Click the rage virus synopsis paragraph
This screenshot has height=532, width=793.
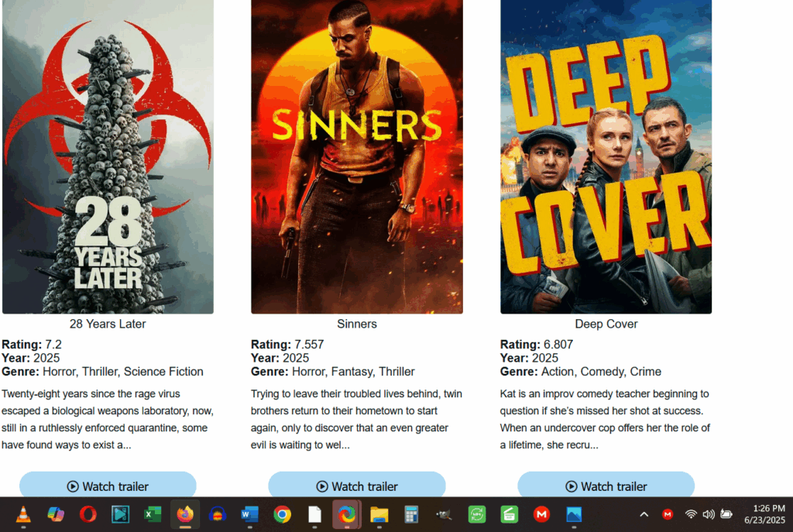pyautogui.click(x=108, y=419)
